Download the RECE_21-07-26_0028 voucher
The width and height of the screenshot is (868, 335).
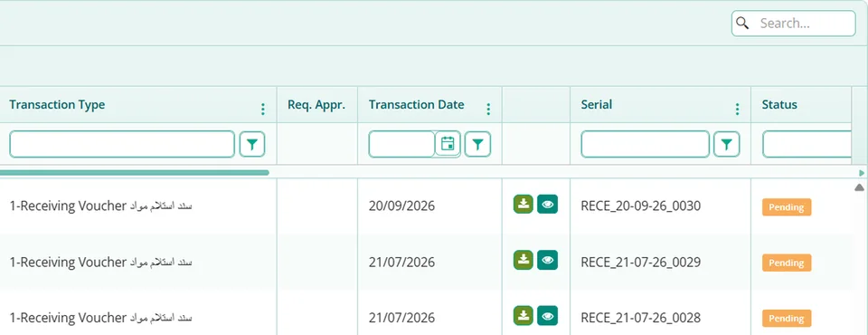coord(524,316)
